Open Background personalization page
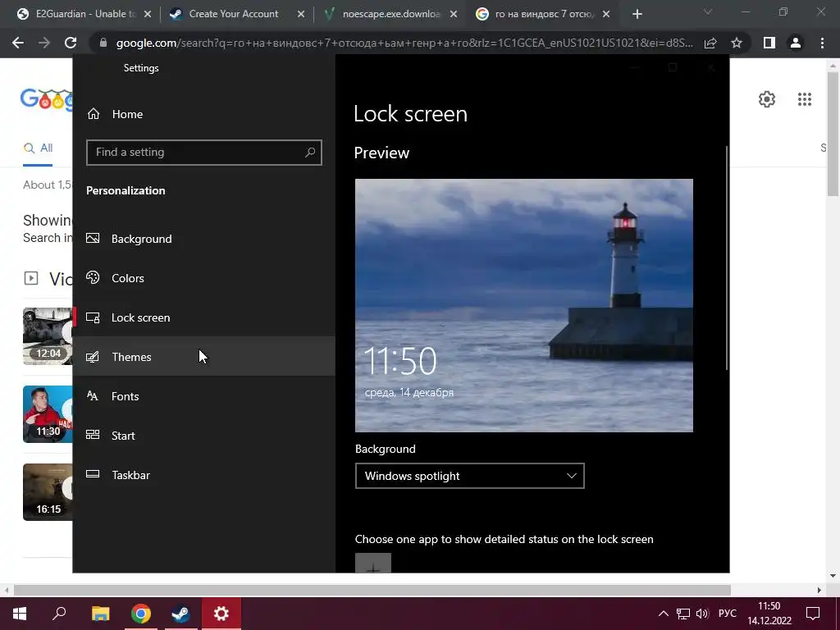Screen dimensions: 840x630 point(203,239)
